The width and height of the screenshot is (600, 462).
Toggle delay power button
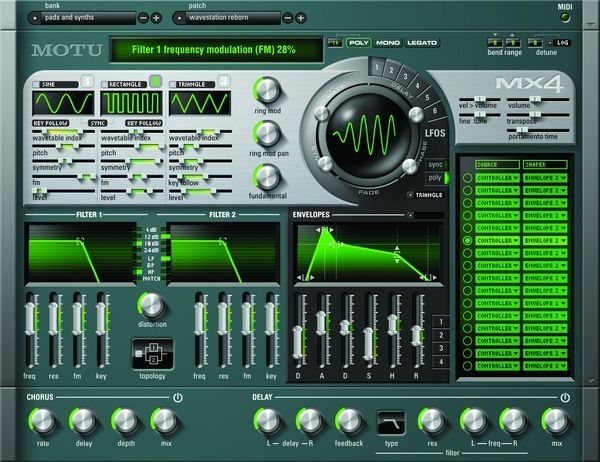[565, 397]
